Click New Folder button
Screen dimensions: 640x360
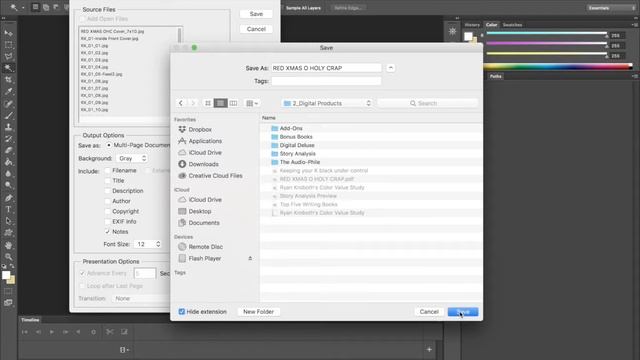pos(258,312)
